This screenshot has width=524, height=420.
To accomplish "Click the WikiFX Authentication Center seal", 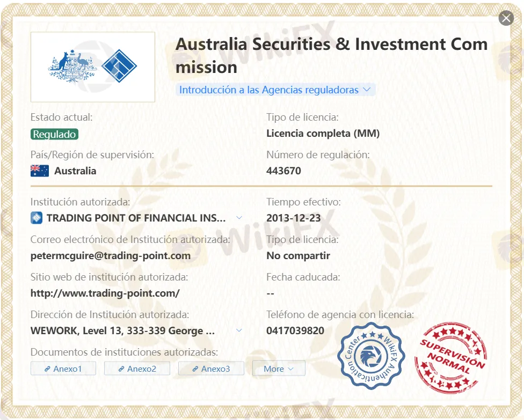I will point(371,356).
